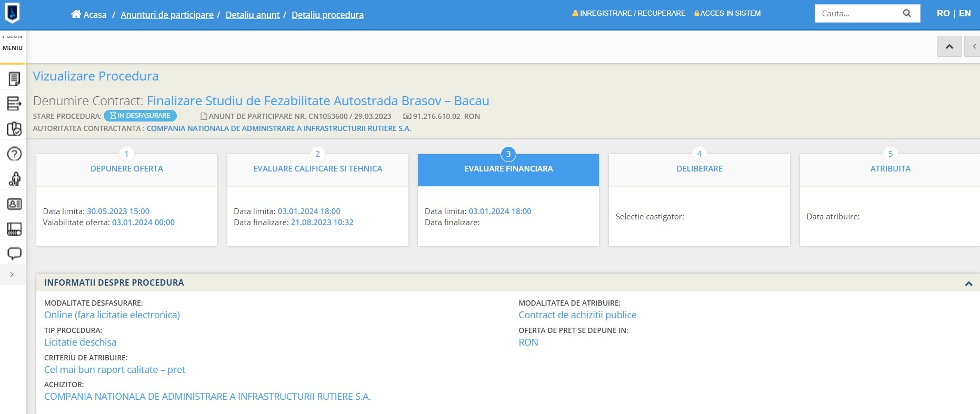Screen dimensions: 980x414
Task: Select the EVALUARE CALIFICARE SI TEHNICA step
Action: tap(317, 169)
